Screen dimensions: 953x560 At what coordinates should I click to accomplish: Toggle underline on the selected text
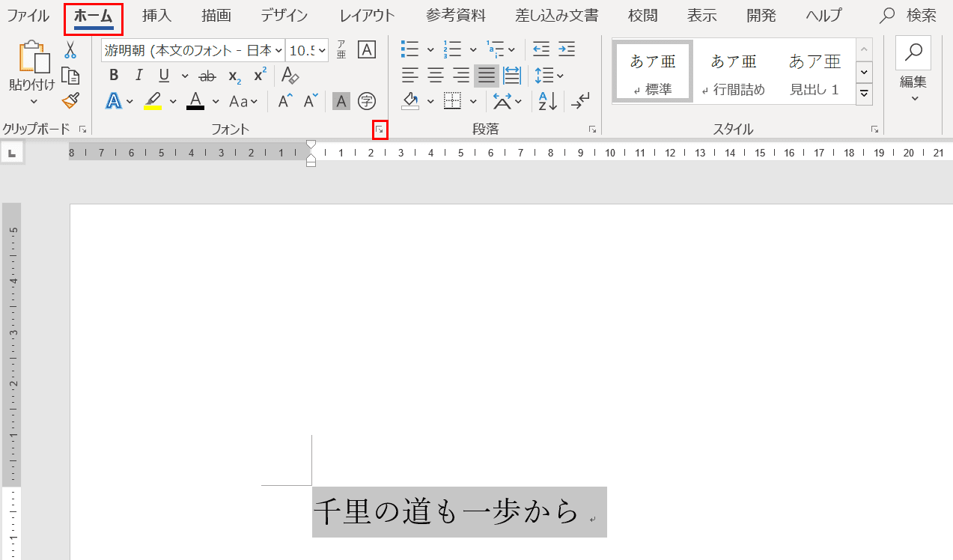tap(164, 76)
